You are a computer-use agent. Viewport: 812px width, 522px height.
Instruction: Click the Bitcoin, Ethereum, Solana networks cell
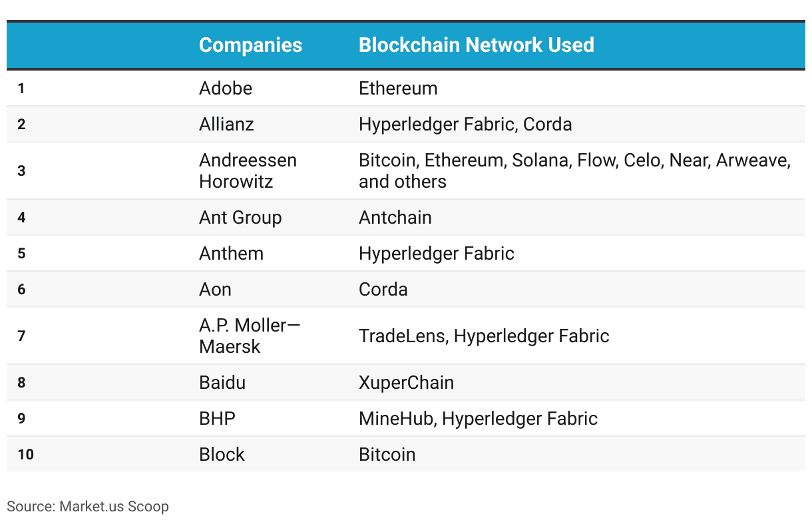tap(574, 171)
